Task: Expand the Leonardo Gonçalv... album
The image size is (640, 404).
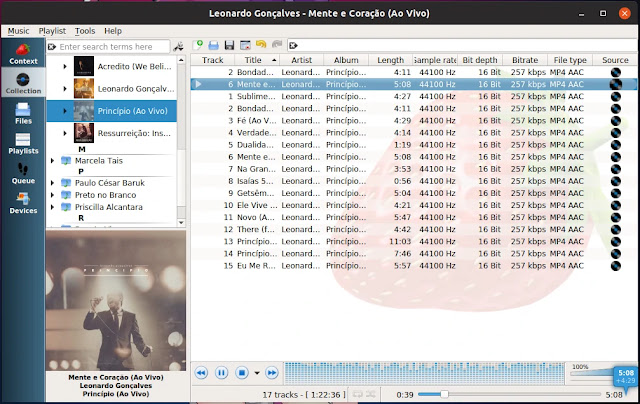Action: (64, 89)
